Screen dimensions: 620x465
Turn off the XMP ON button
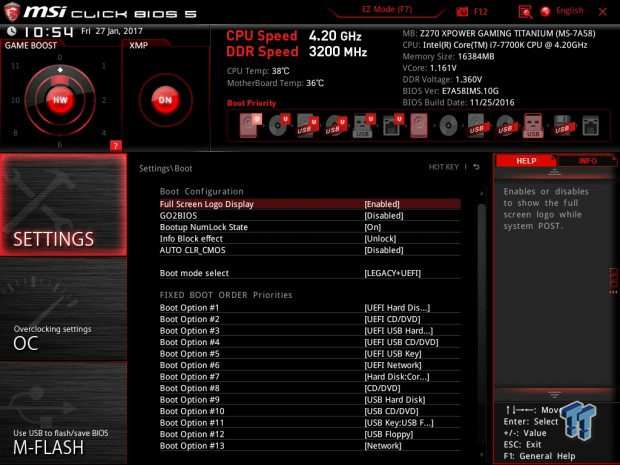(x=165, y=100)
